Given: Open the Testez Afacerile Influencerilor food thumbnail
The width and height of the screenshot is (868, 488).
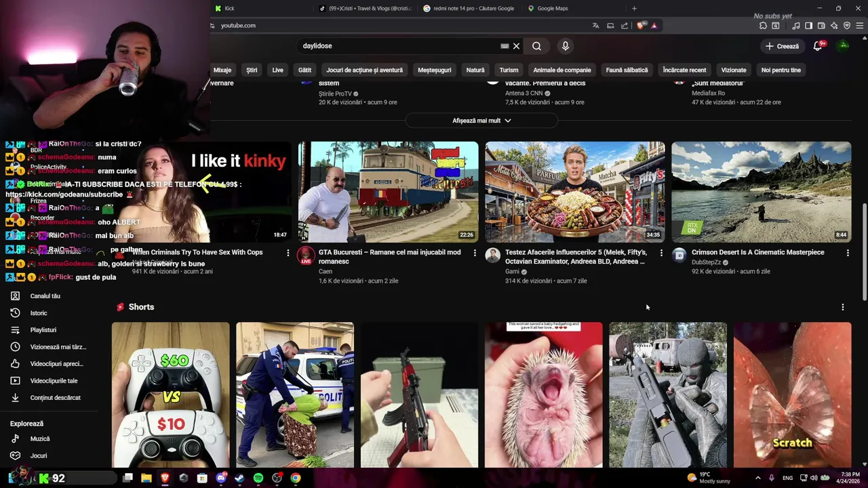Looking at the screenshot, I should tap(575, 192).
